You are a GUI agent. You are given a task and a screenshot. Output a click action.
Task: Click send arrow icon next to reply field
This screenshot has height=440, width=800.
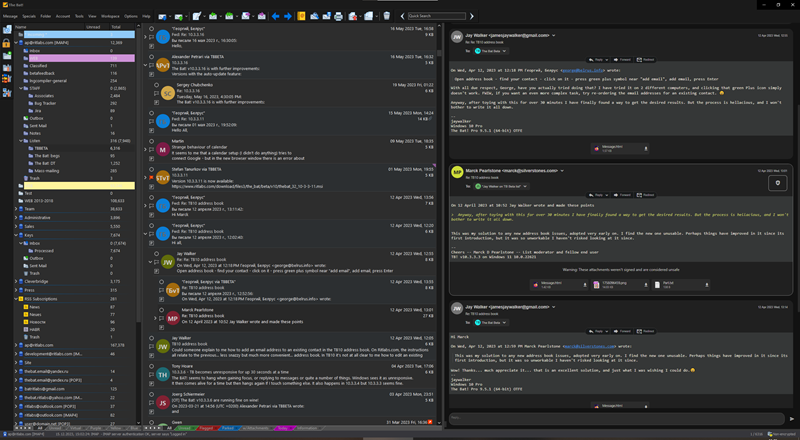792,419
